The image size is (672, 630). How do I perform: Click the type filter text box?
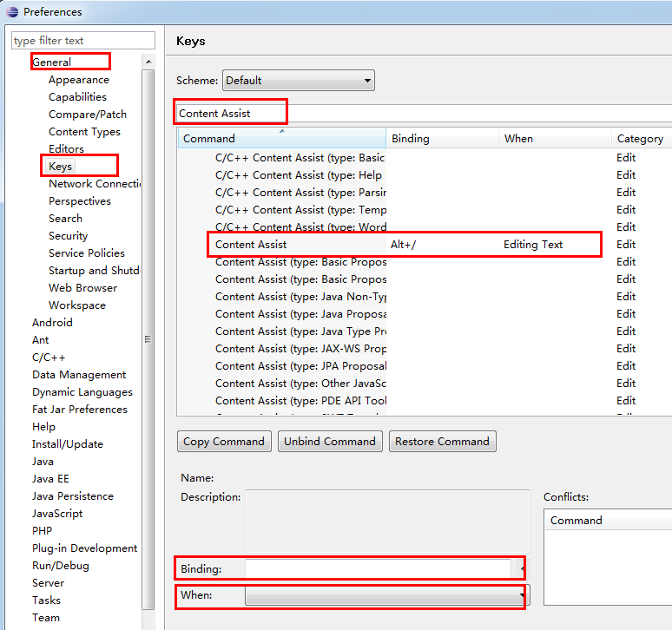82,41
